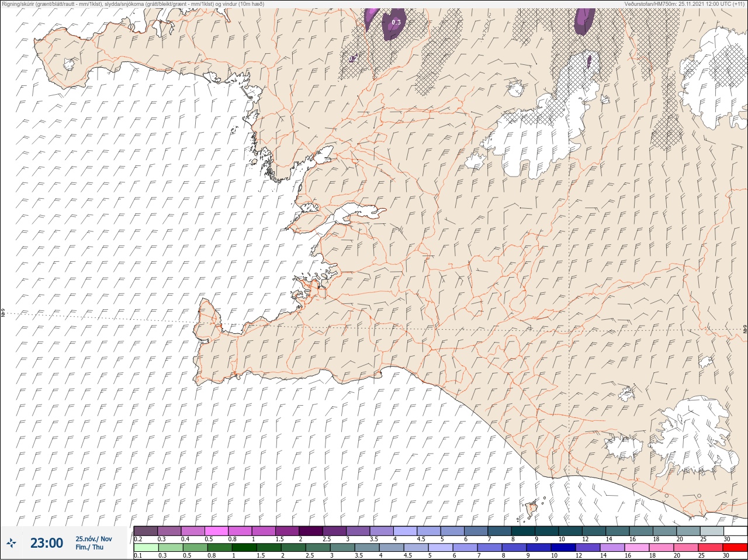The image size is (748, 560).
Task: Click the date text '25.nóv./ Nov'
Action: [x=93, y=539]
